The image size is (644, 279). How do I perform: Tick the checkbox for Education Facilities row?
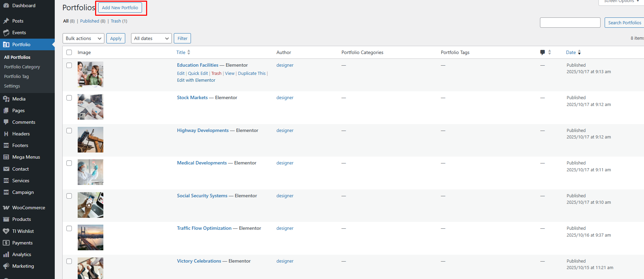pyautogui.click(x=69, y=65)
